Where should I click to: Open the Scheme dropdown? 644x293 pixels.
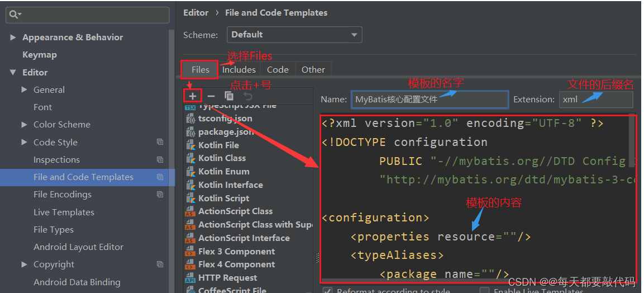coord(294,35)
